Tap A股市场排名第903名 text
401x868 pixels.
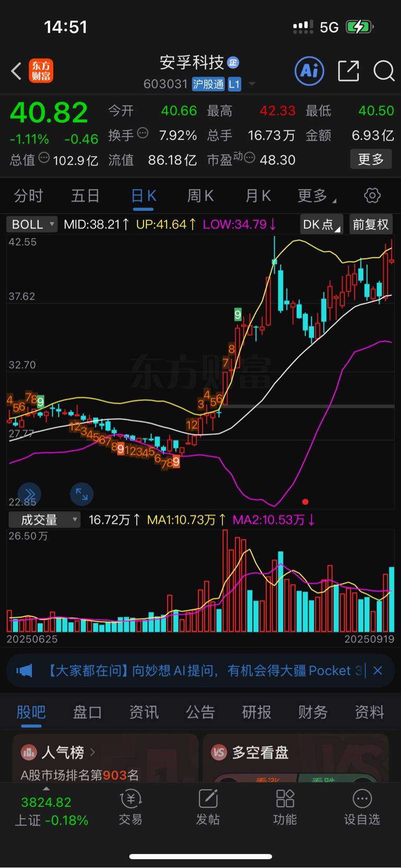point(80,775)
